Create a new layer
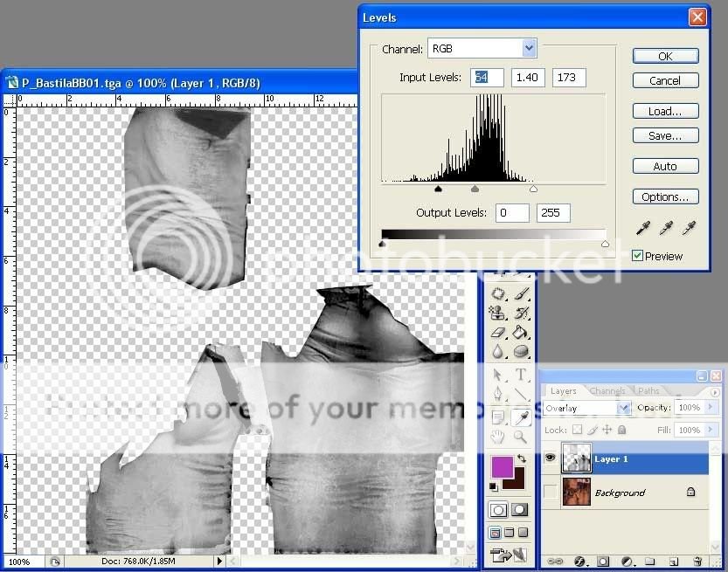 [x=674, y=562]
